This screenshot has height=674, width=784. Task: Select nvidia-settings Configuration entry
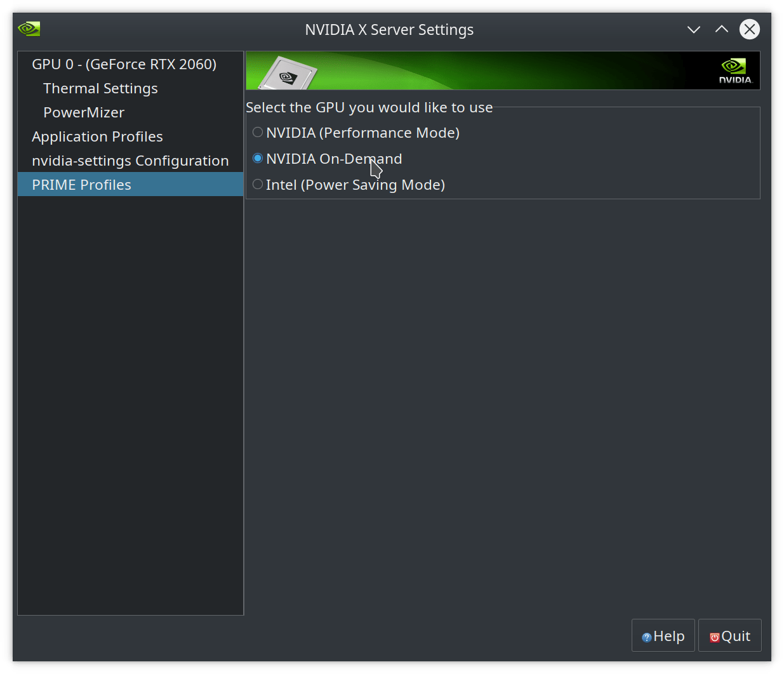tap(130, 161)
